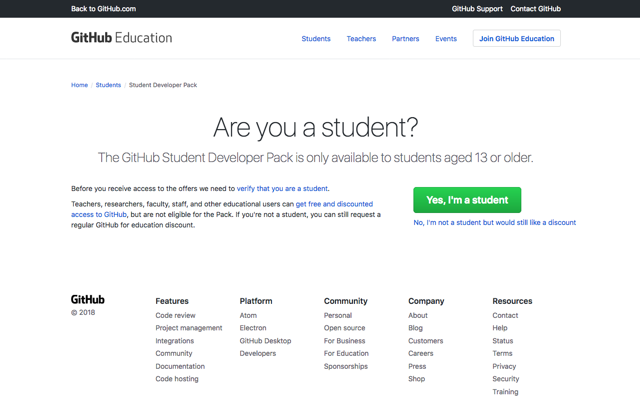Open Personal footer link
The image size is (640, 410).
point(338,315)
